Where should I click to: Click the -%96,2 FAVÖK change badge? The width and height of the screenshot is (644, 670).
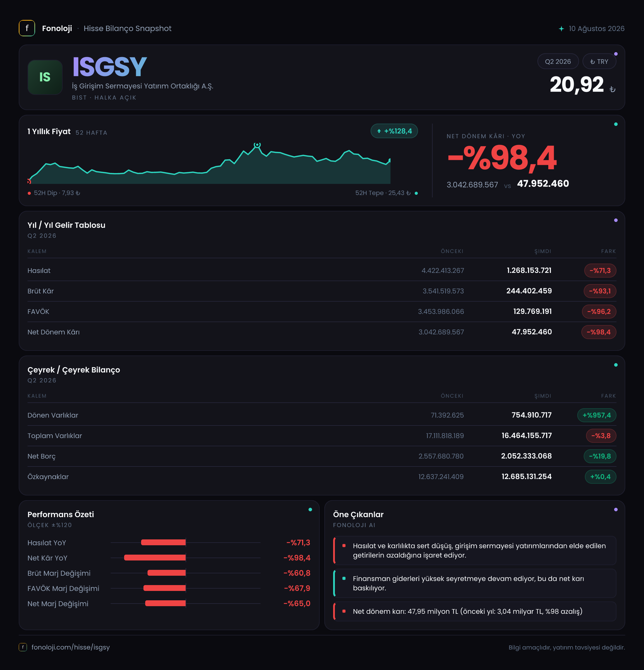[x=599, y=311]
